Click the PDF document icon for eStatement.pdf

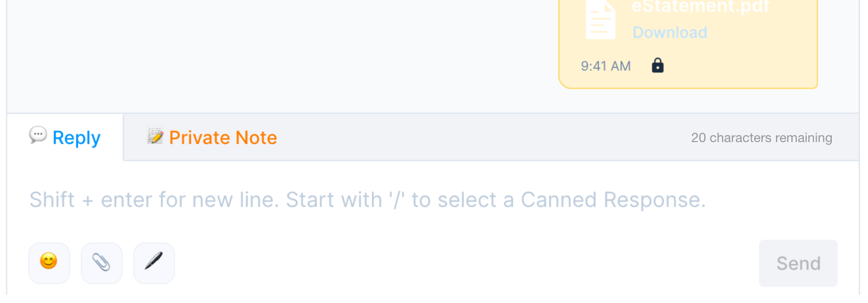(601, 18)
